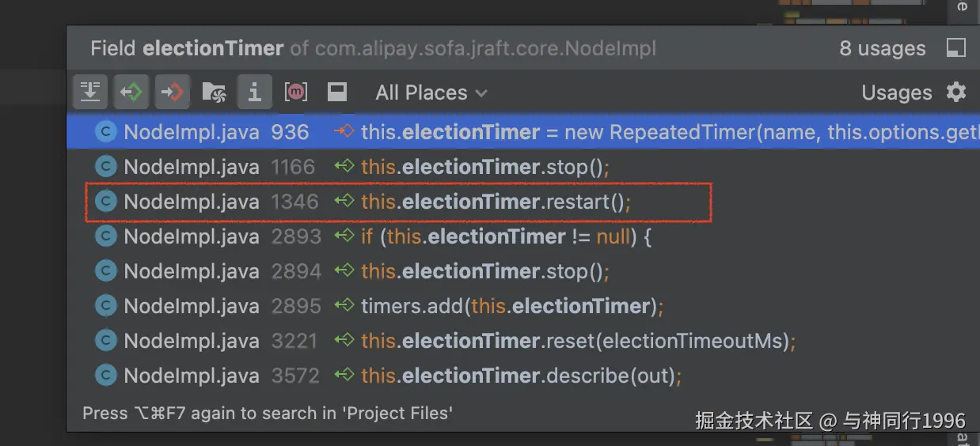Select the line 936 RepeatedTimer usage
980x446 pixels.
click(x=523, y=131)
